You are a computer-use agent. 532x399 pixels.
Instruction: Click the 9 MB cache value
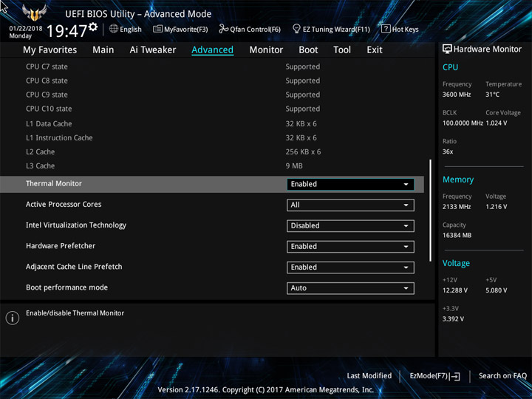(x=294, y=166)
